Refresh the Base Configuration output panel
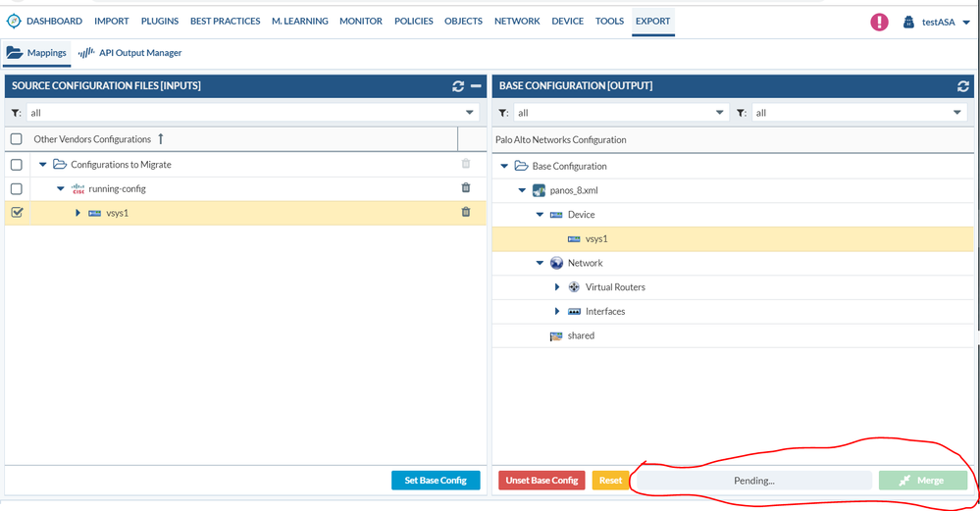This screenshot has height=511, width=980. pos(963,86)
